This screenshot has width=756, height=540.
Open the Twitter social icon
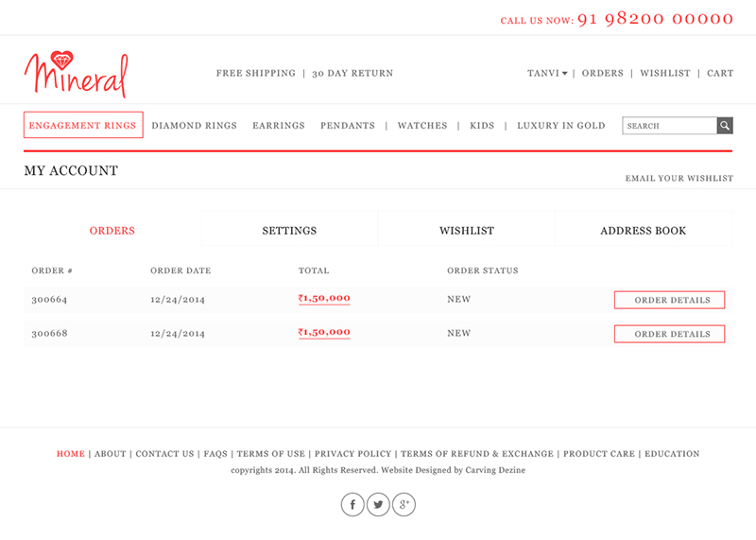378,505
